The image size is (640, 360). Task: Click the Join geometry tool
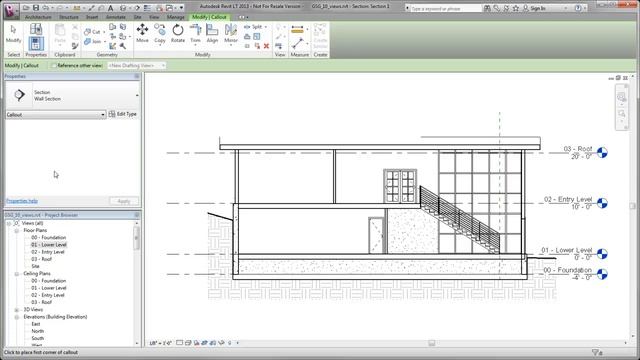coord(92,41)
